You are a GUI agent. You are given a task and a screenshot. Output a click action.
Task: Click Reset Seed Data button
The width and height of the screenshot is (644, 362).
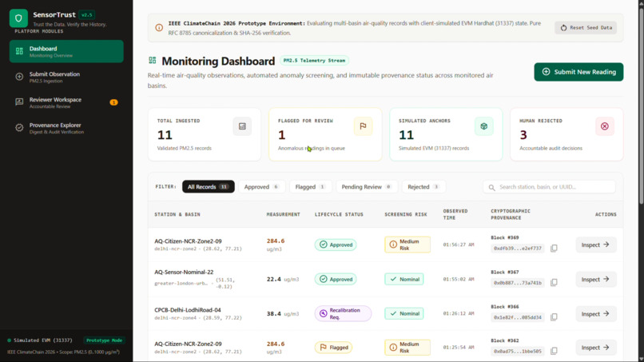tap(586, 27)
